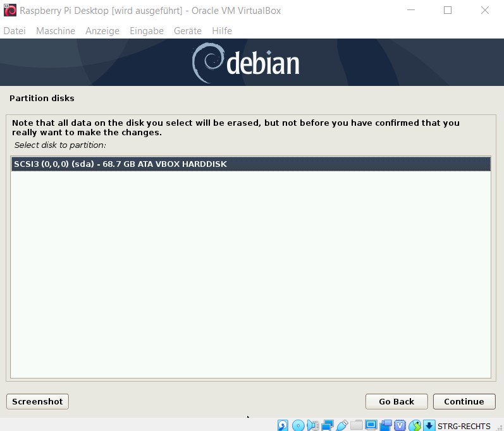This screenshot has width=504, height=431.
Task: Click the STRG-RECHTS host key label
Action: click(464, 426)
